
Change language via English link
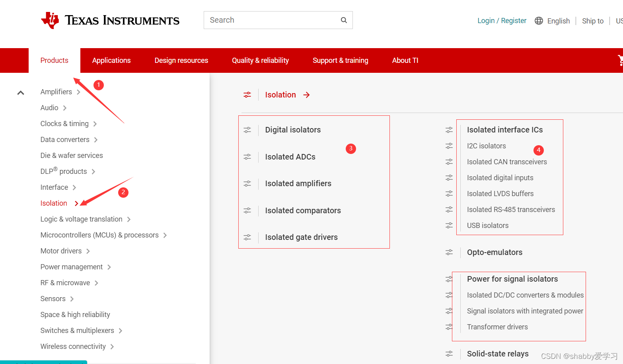[x=559, y=21]
